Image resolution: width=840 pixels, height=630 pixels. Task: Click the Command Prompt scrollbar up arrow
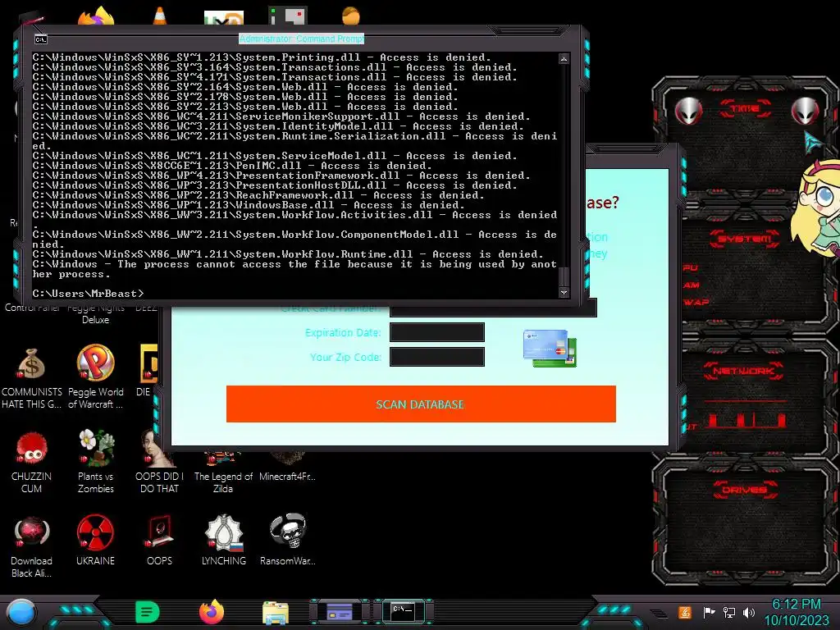(564, 58)
